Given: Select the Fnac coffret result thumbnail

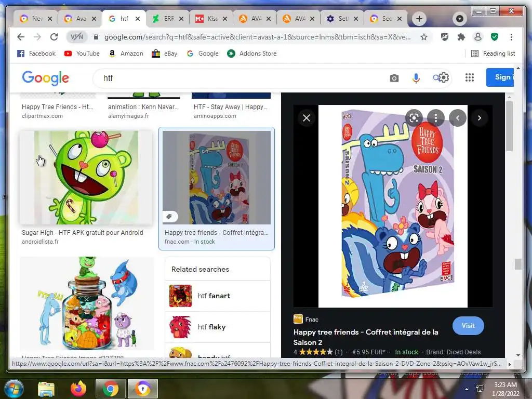Looking at the screenshot, I should [x=217, y=178].
